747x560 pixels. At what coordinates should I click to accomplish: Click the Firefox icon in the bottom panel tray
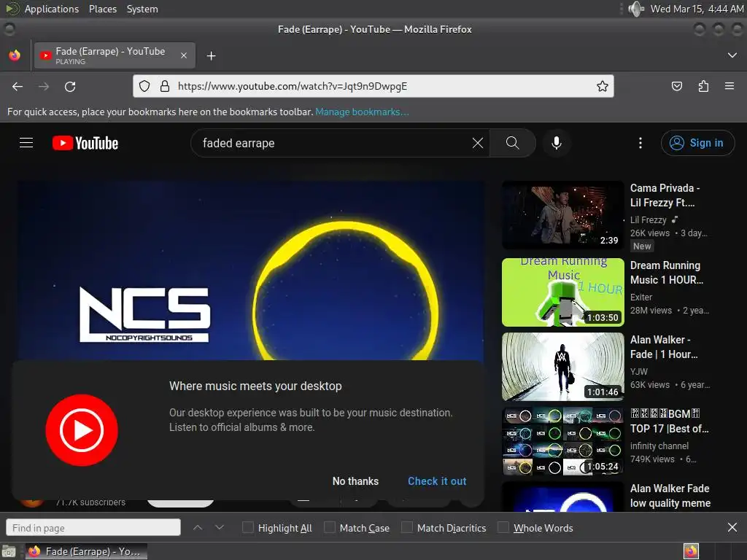click(691, 551)
